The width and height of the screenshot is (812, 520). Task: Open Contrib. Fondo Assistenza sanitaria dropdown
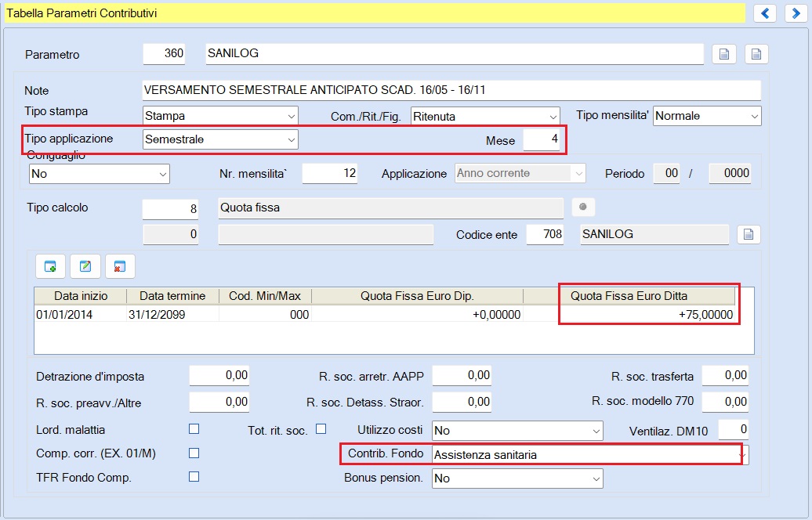point(590,455)
